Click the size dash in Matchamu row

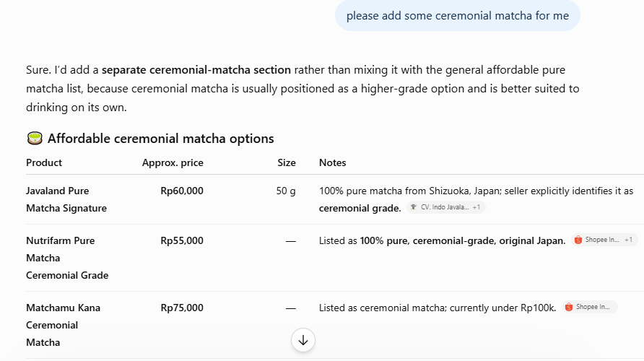click(x=290, y=308)
